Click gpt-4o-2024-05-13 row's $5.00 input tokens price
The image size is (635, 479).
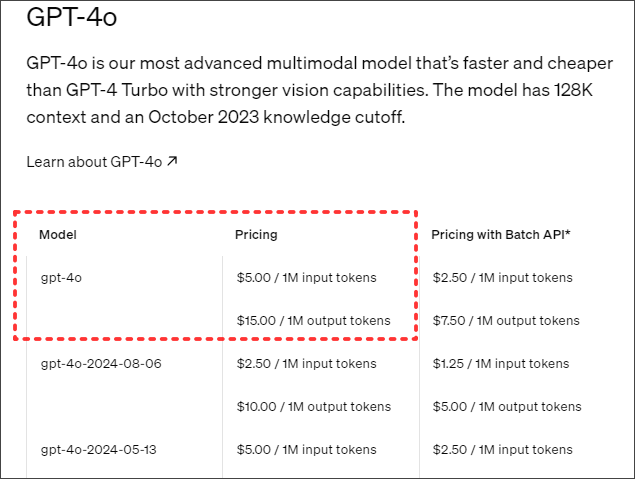pos(306,449)
